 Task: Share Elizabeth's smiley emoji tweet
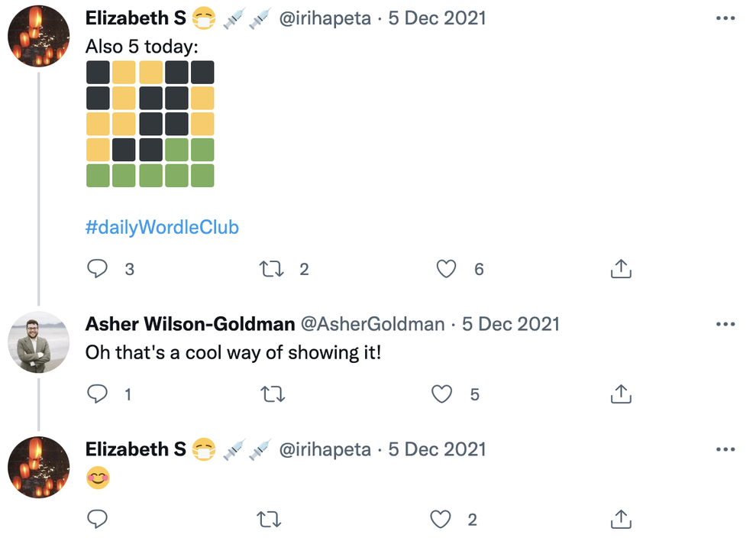click(621, 520)
